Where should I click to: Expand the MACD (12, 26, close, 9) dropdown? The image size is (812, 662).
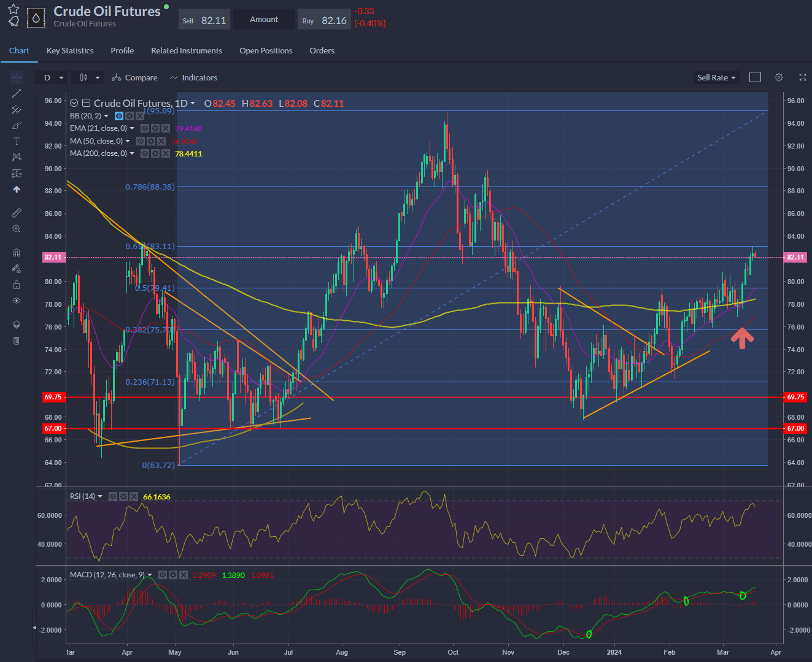tap(150, 575)
